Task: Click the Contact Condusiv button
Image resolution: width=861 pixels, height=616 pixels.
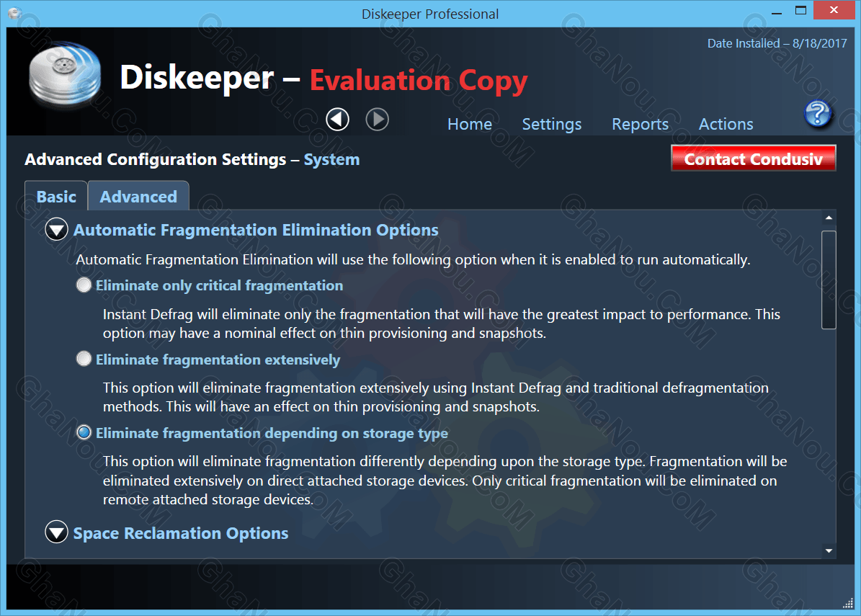Action: click(x=754, y=159)
